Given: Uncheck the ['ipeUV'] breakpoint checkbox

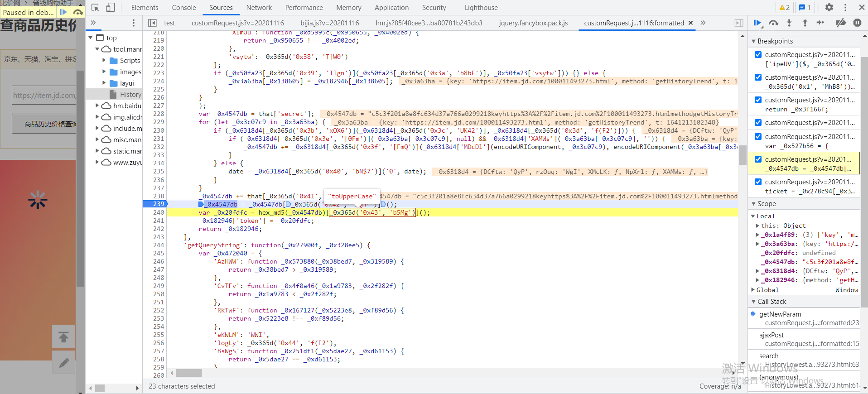Looking at the screenshot, I should pos(758,54).
